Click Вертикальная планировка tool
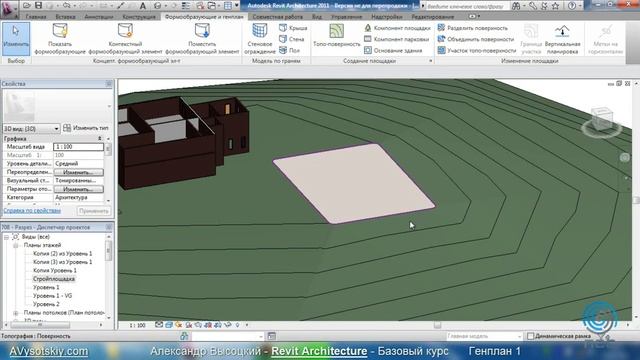The height and width of the screenshot is (360, 640). (562, 39)
